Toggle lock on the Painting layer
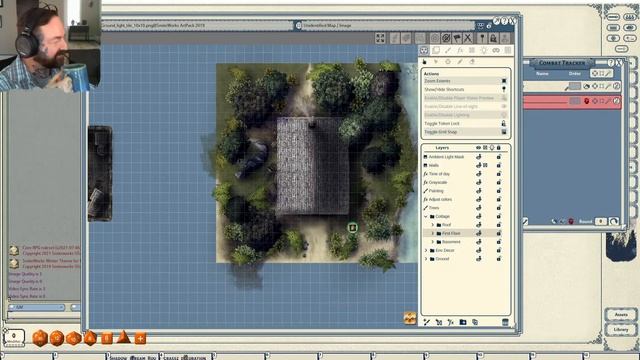This screenshot has width=640, height=360. coord(499,191)
